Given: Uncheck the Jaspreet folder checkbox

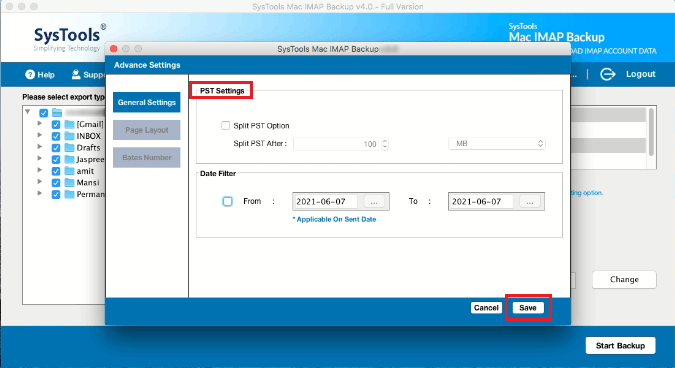Looking at the screenshot, I should click(x=56, y=159).
